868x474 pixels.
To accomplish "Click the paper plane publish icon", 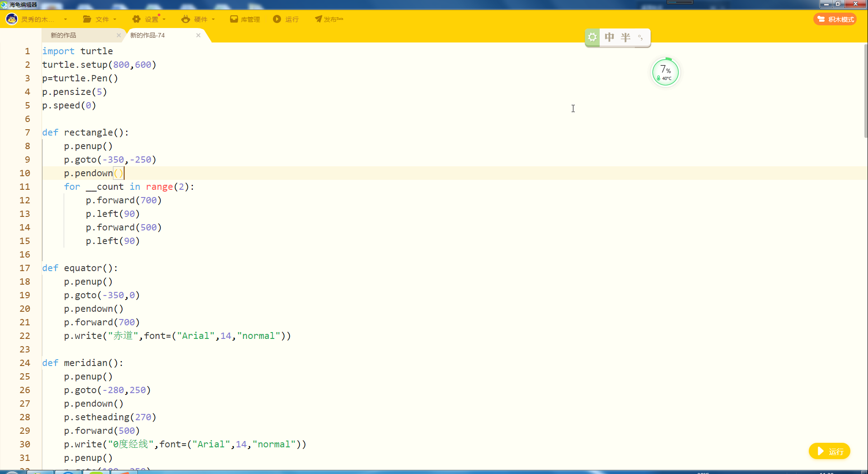I will click(x=319, y=19).
